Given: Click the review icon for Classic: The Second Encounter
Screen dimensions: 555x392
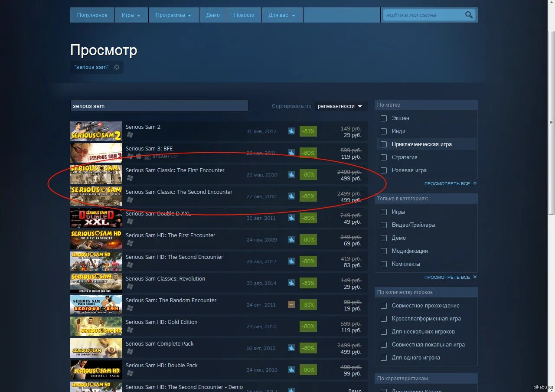Looking at the screenshot, I should click(x=291, y=196).
